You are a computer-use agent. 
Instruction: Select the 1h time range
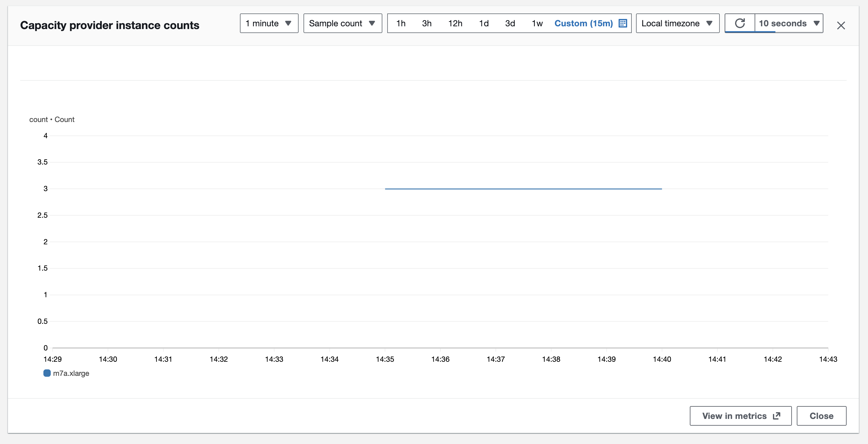pos(401,23)
